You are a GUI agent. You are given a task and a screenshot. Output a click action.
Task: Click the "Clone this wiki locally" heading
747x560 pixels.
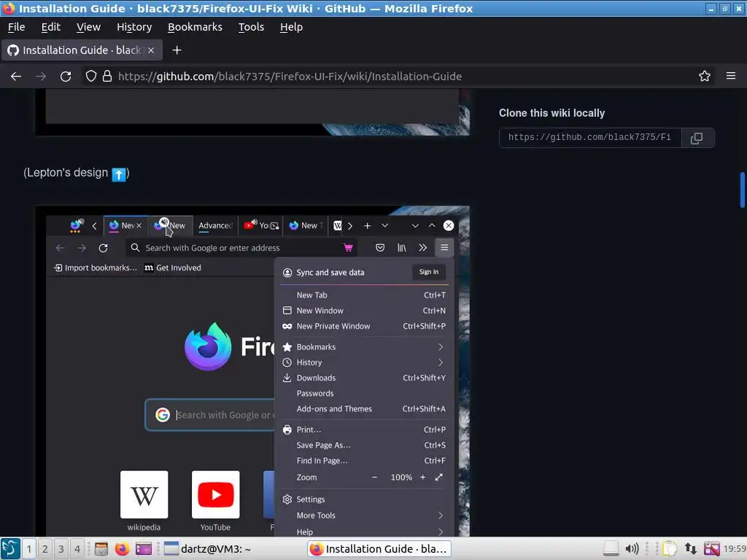(x=551, y=113)
